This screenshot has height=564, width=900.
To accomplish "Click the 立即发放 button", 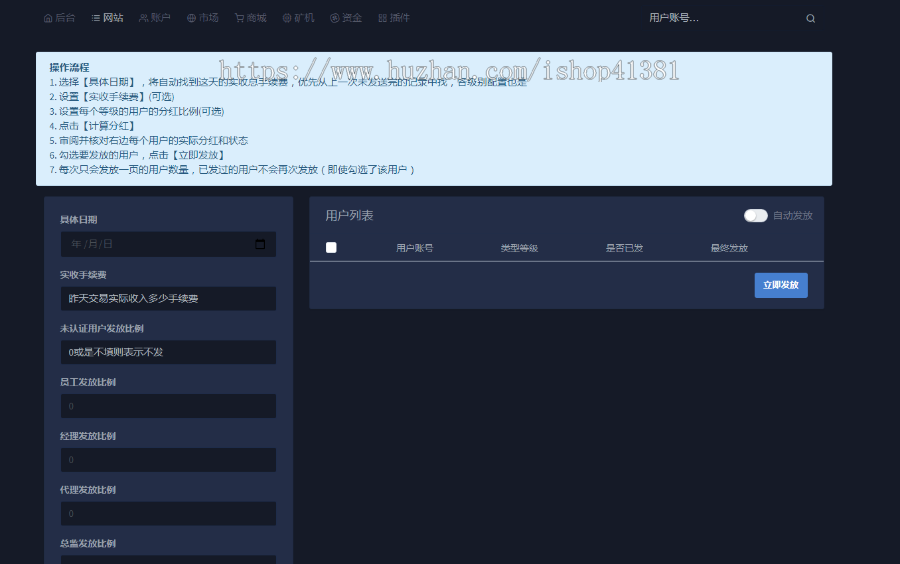I will point(781,285).
